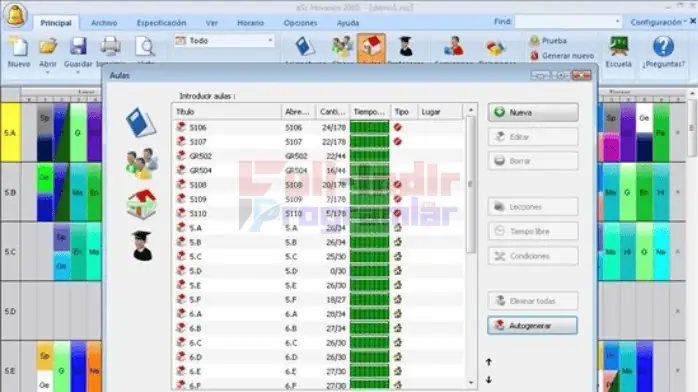Select the GR502 classroom row

(x=318, y=156)
